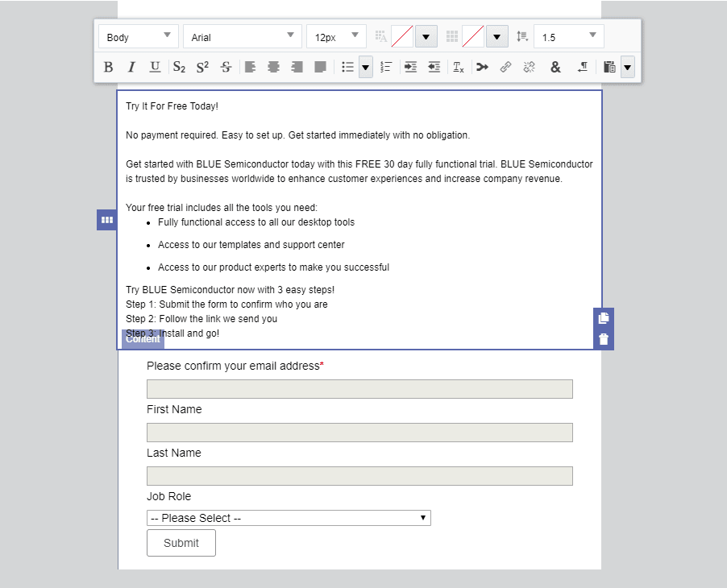Click the text color swatch
This screenshot has height=588, width=727.
pos(402,36)
